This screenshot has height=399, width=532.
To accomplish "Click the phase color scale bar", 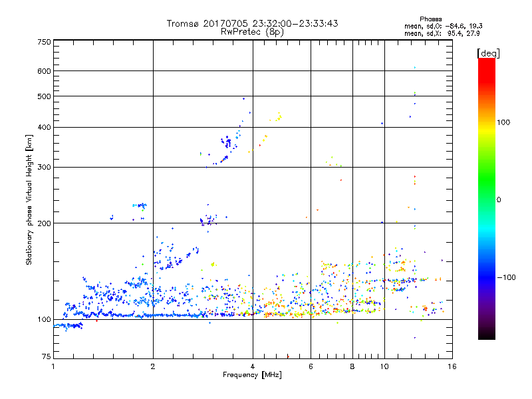I will (487, 198).
